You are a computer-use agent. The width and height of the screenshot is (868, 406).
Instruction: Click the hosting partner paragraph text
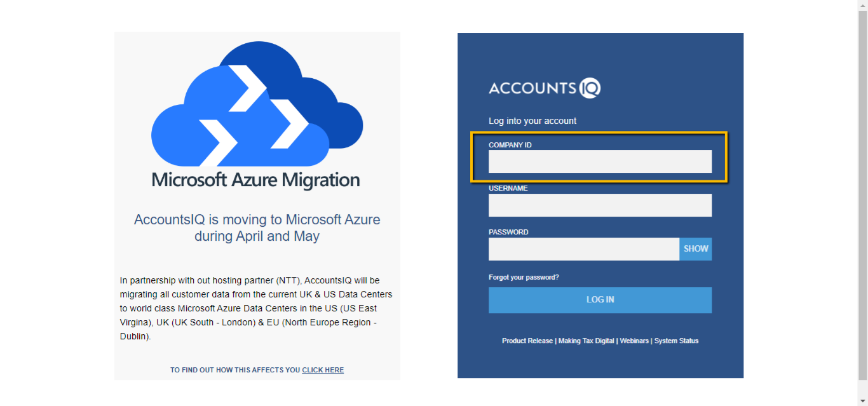pyautogui.click(x=256, y=308)
